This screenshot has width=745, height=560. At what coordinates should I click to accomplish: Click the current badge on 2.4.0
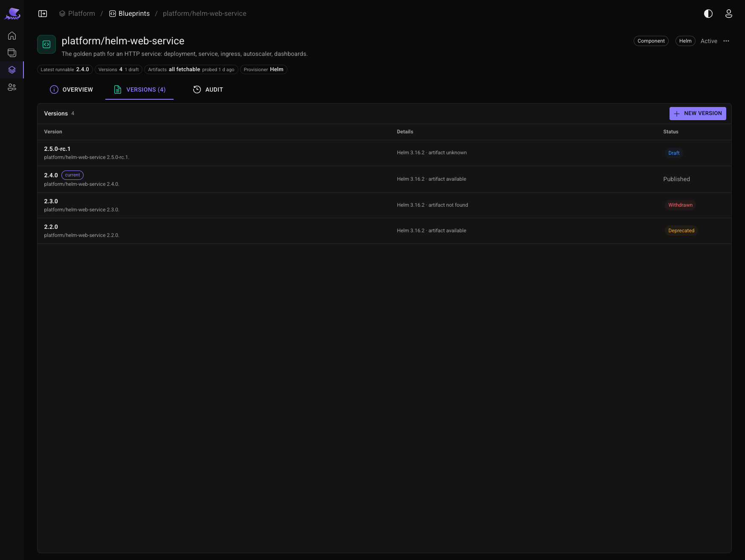point(72,175)
